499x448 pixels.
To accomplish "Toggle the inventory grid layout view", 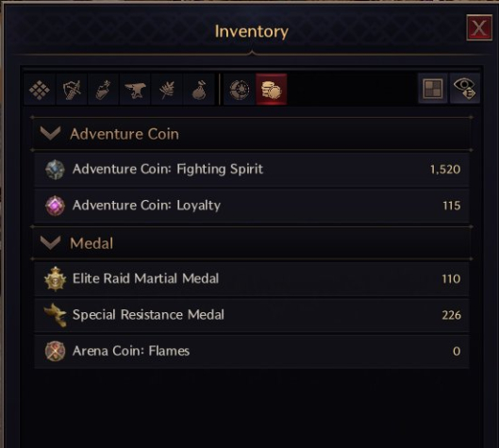I will (x=433, y=88).
